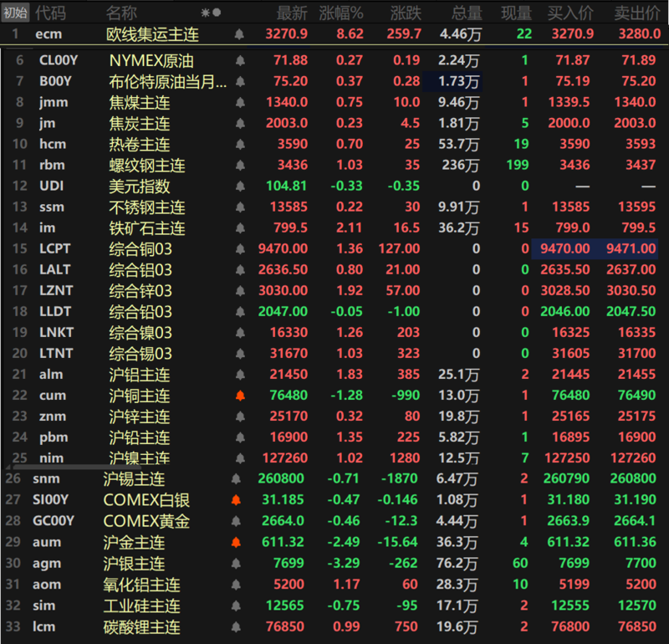
Task: Click the 螺纹钢主连 volume 236万
Action: pyautogui.click(x=461, y=165)
